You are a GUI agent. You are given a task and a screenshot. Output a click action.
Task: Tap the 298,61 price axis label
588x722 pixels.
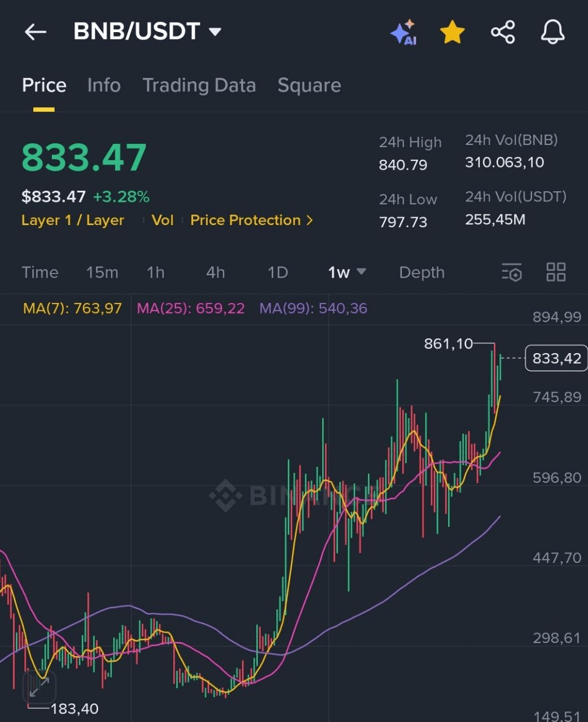[556, 638]
